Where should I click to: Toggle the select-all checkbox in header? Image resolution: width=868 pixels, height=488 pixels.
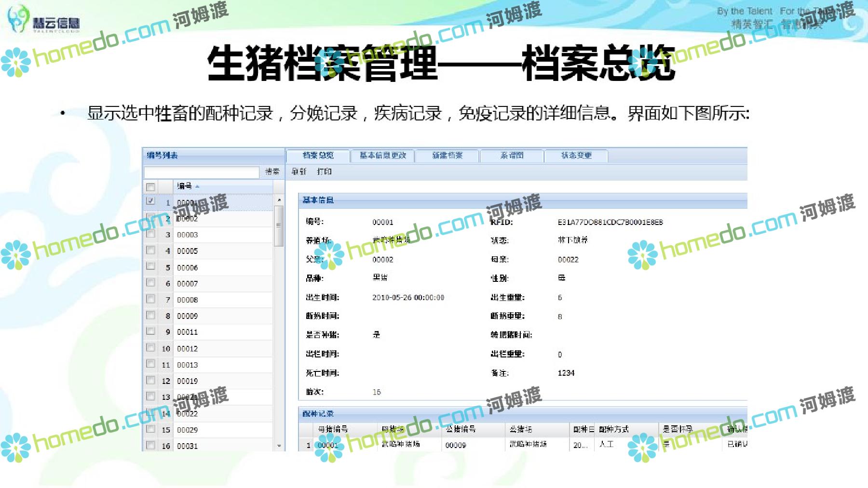coord(150,186)
